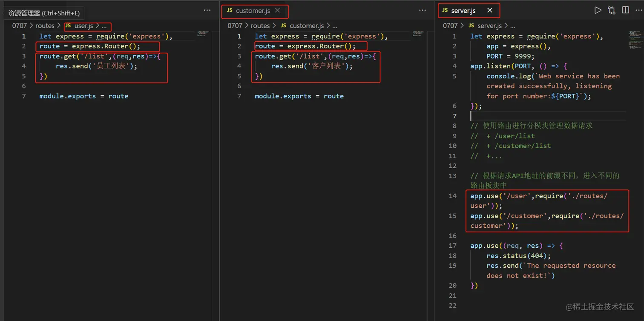Image resolution: width=644 pixels, height=321 pixels.
Task: Click 'module.exports = route' in customer.js
Action: pos(299,96)
